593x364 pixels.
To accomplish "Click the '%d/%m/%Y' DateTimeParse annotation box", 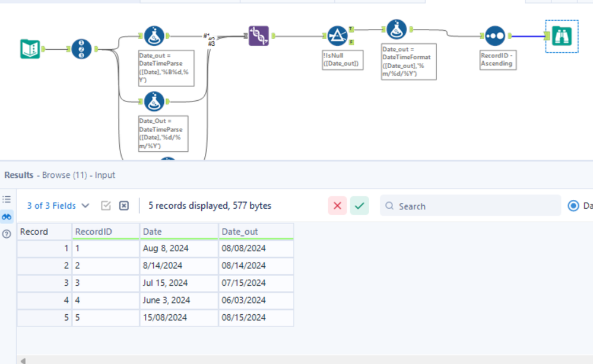I will coord(163,133).
